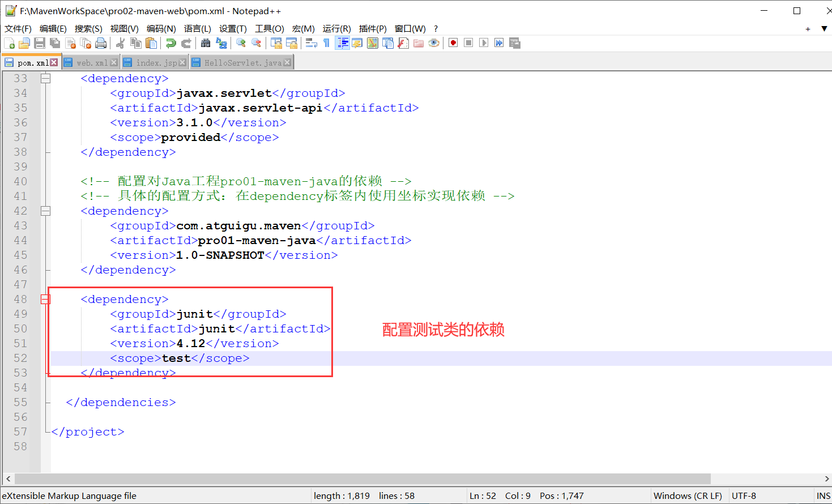This screenshot has width=832, height=504.
Task: Open the 设置(T) menu
Action: tap(233, 29)
